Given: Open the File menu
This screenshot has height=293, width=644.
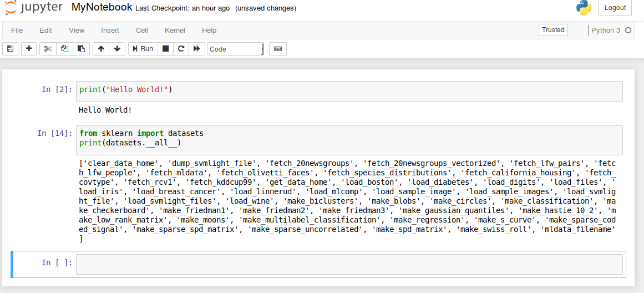Looking at the screenshot, I should pyautogui.click(x=17, y=30).
